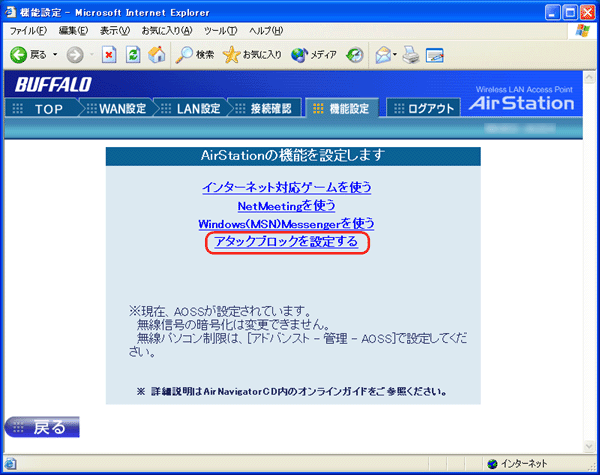600x475 pixels.
Task: Open the History toolbar icon
Action: (354, 55)
